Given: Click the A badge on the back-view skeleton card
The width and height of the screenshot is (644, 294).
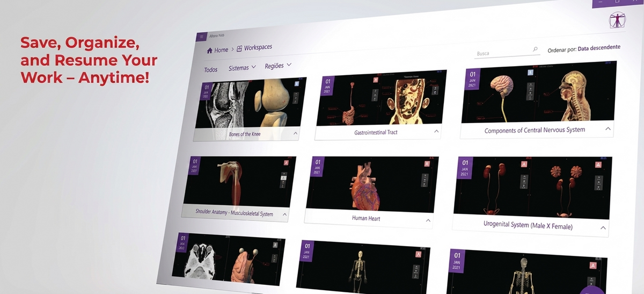Looking at the screenshot, I should [593, 265].
